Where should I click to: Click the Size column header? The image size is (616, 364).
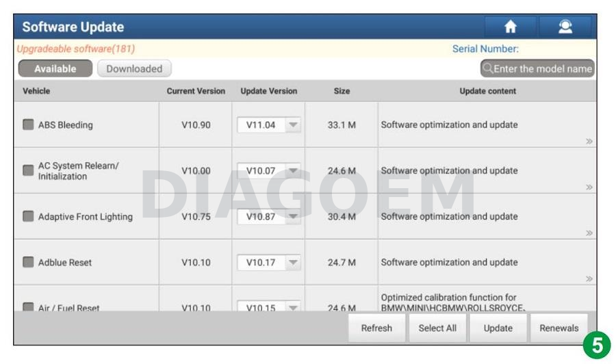coord(342,91)
